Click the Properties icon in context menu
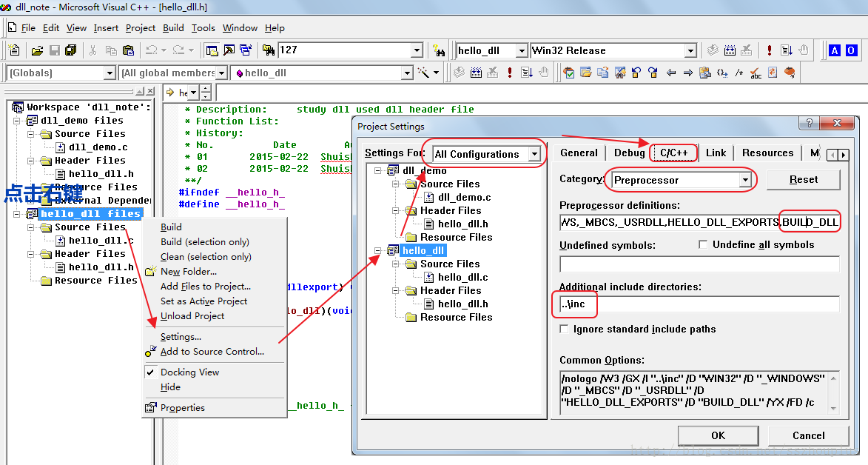This screenshot has width=868, height=465. (x=150, y=408)
